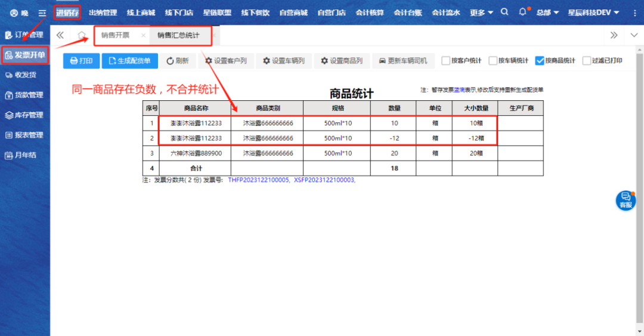Open invoice link THFP2023122100005
The width and height of the screenshot is (644, 336).
coord(258,180)
